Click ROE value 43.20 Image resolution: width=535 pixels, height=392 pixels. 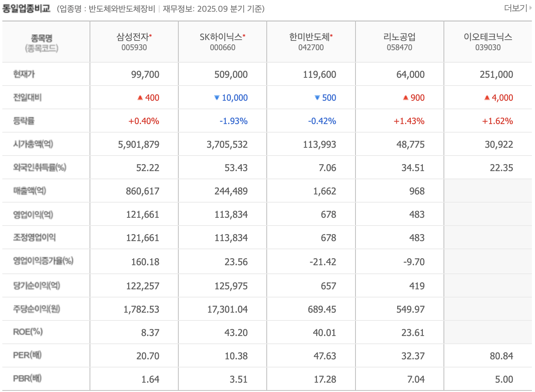(236, 332)
